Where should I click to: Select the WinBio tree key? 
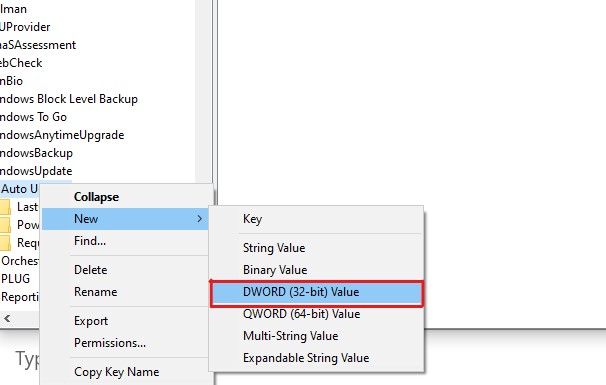11,81
